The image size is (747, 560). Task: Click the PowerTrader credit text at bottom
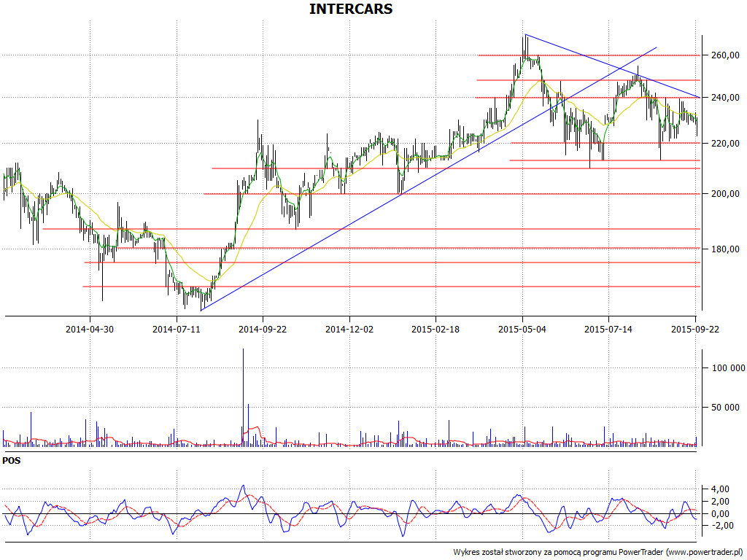[599, 552]
